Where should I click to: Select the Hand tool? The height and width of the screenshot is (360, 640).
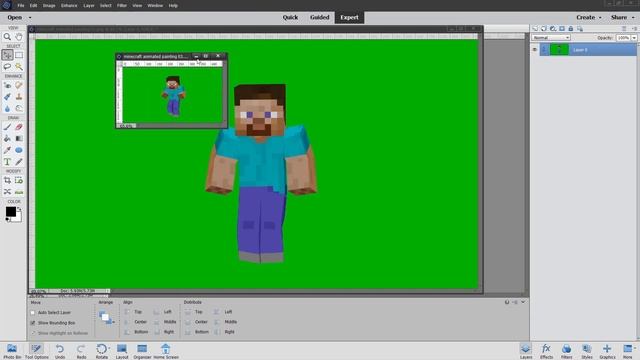[19, 37]
